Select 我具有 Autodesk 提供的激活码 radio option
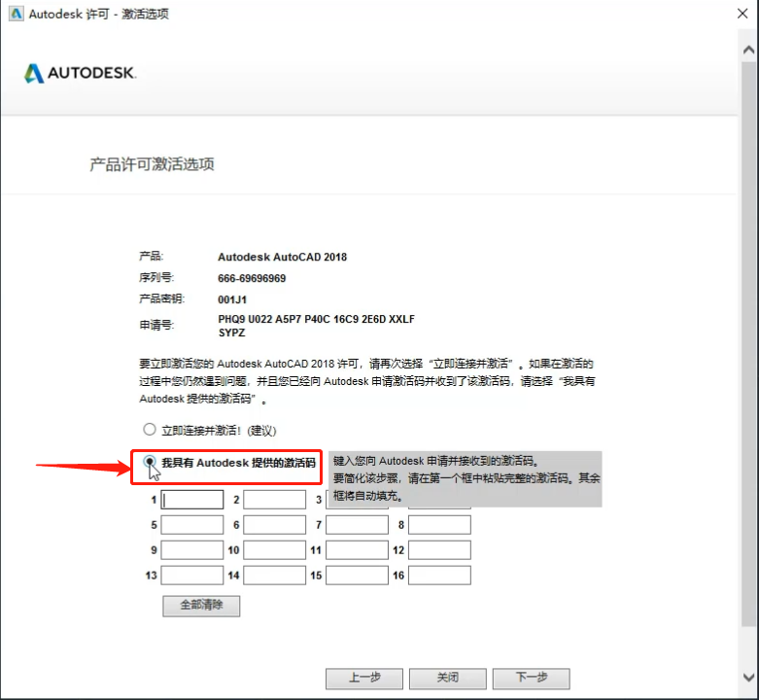 150,462
